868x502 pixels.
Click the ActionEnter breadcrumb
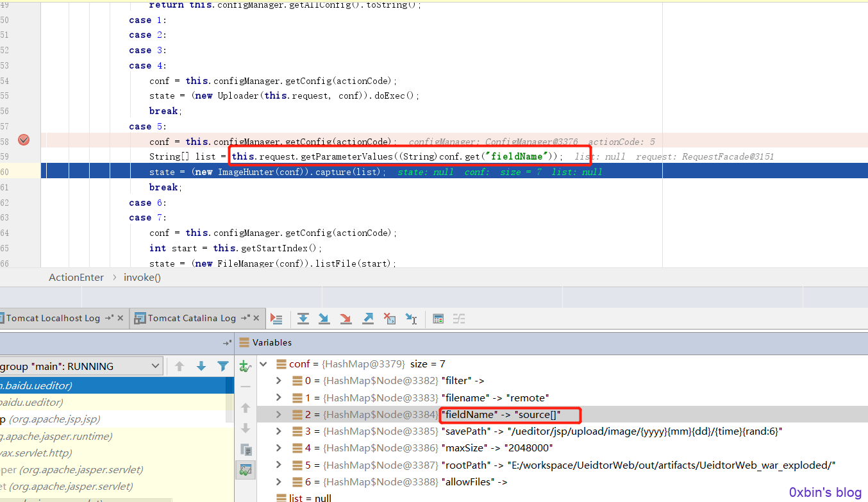tap(76, 278)
